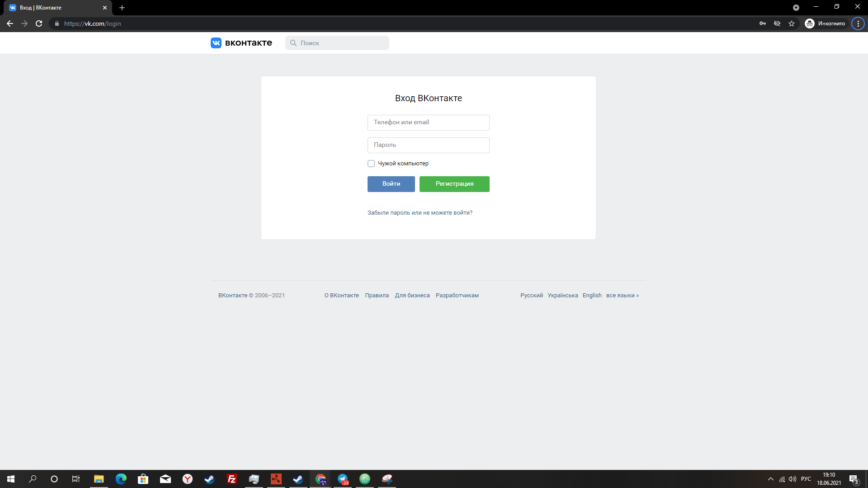The height and width of the screenshot is (488, 868).
Task: Launch Microsoft Edge from the taskbar
Action: (121, 479)
